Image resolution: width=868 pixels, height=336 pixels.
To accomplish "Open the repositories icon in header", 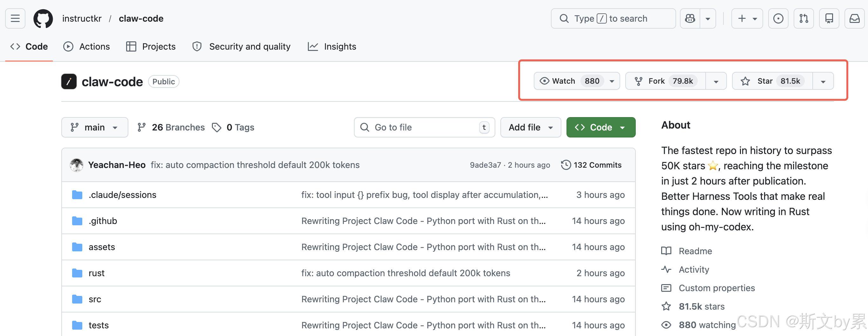I will 829,18.
